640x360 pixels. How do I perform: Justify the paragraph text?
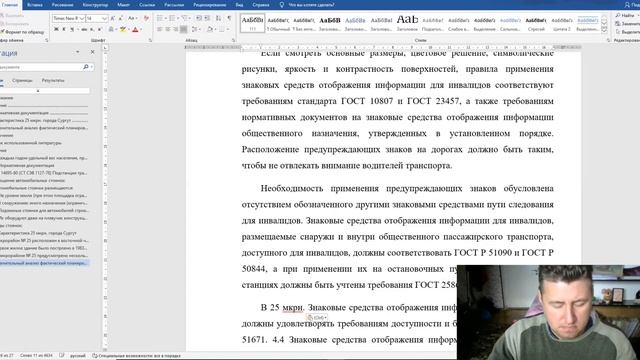(x=184, y=29)
